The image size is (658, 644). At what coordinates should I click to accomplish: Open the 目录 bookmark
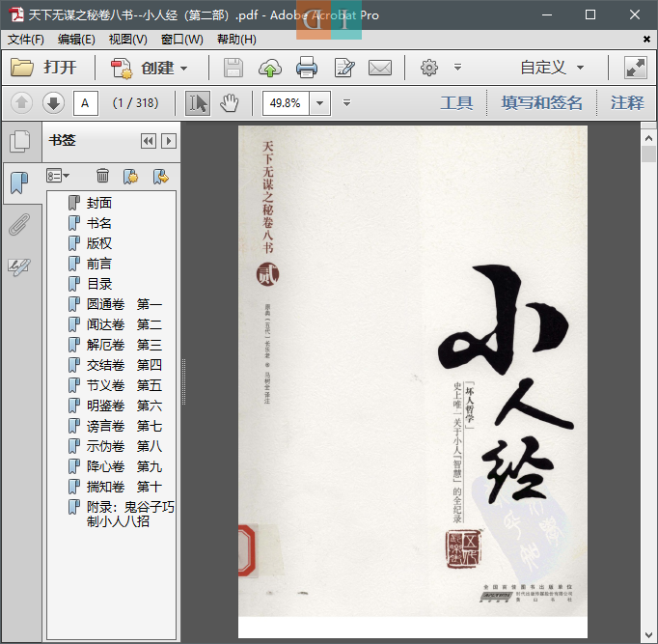coord(99,284)
